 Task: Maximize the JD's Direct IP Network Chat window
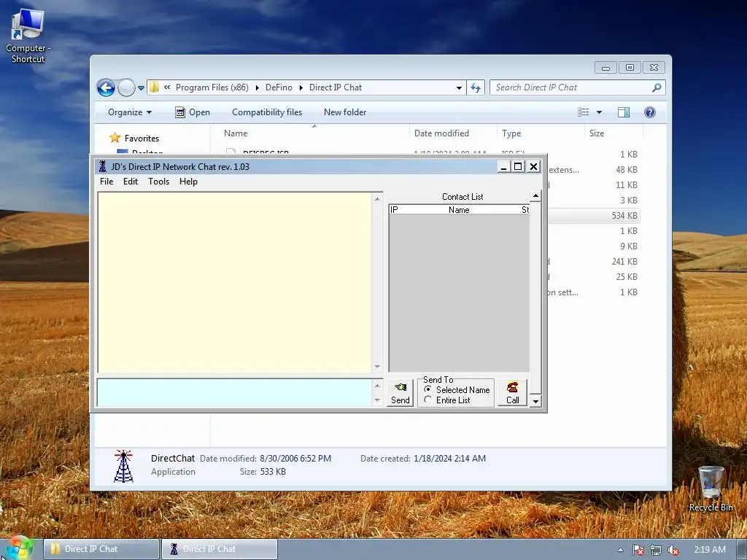[x=518, y=167]
